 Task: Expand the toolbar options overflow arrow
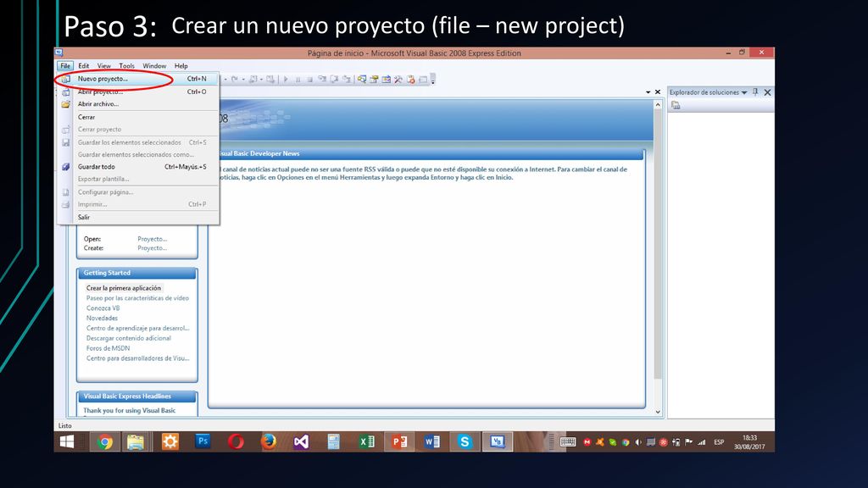[433, 79]
